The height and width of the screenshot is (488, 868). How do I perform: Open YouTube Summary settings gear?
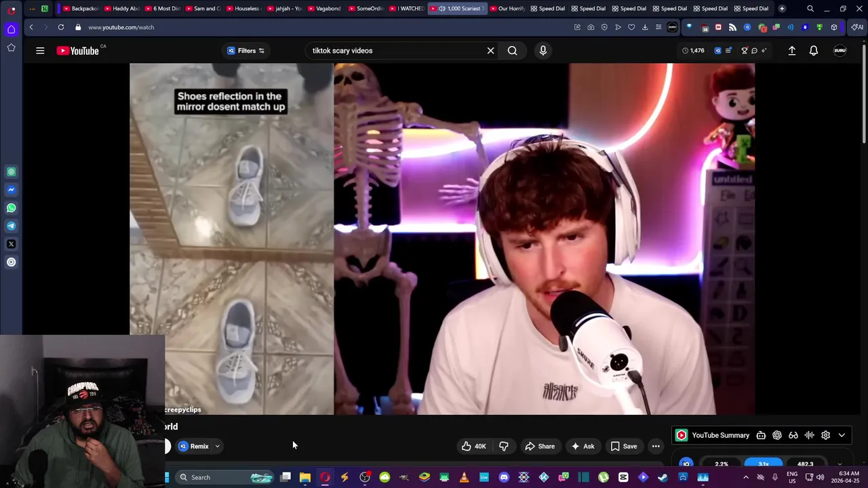click(826, 435)
